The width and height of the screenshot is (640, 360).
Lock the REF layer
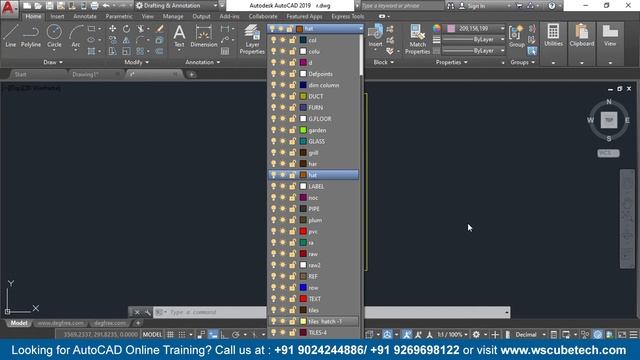pyautogui.click(x=292, y=276)
